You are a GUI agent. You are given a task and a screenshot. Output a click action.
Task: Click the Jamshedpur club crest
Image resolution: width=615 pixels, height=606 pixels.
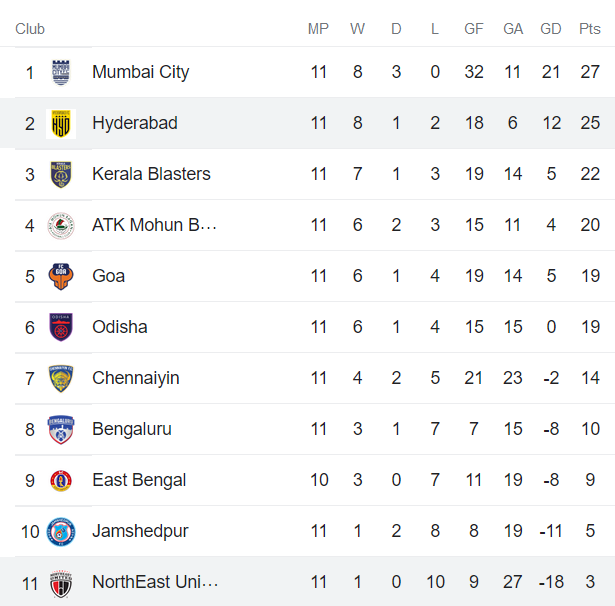click(x=62, y=531)
